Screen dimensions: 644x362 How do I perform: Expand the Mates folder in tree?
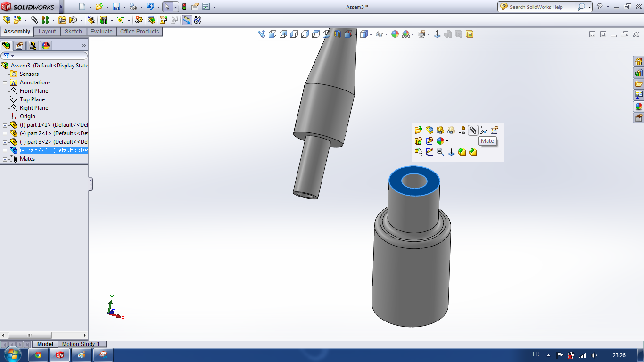(x=5, y=159)
